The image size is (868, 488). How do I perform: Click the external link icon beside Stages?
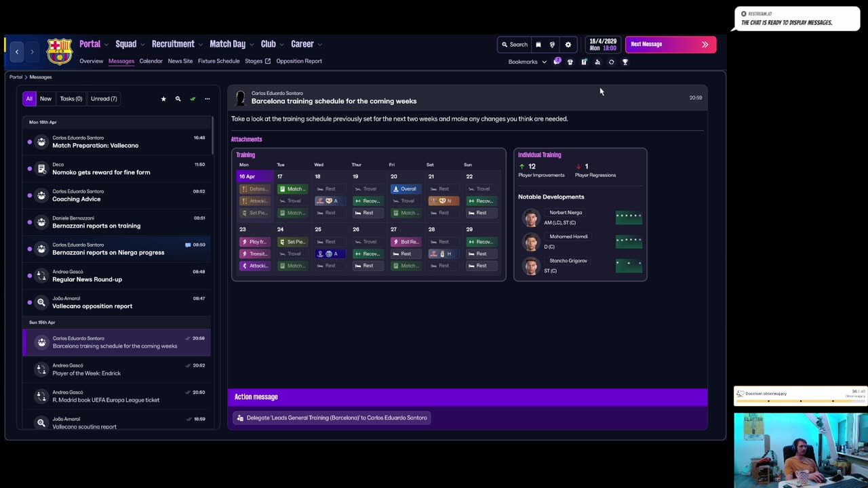pyautogui.click(x=268, y=61)
